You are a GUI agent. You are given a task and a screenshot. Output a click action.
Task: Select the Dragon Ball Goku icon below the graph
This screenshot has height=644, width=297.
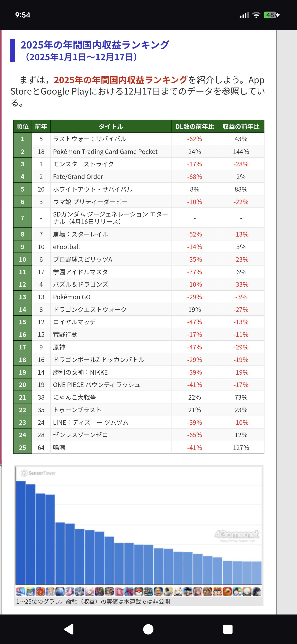[x=188, y=591]
